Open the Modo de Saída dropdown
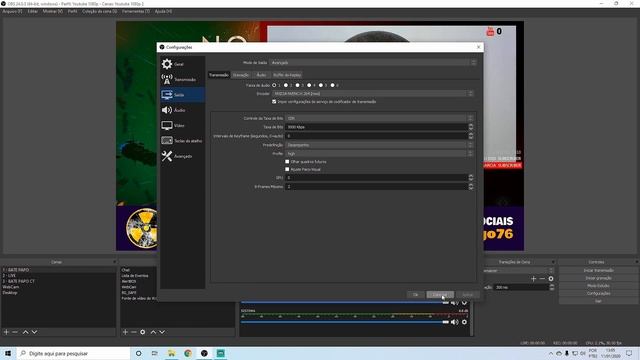Image resolution: width=640 pixels, height=360 pixels. (373, 62)
